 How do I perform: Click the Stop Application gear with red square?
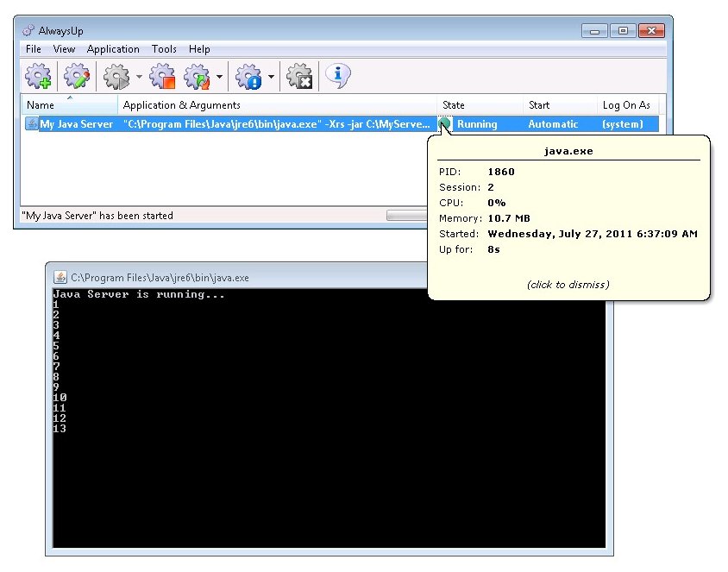[162, 76]
